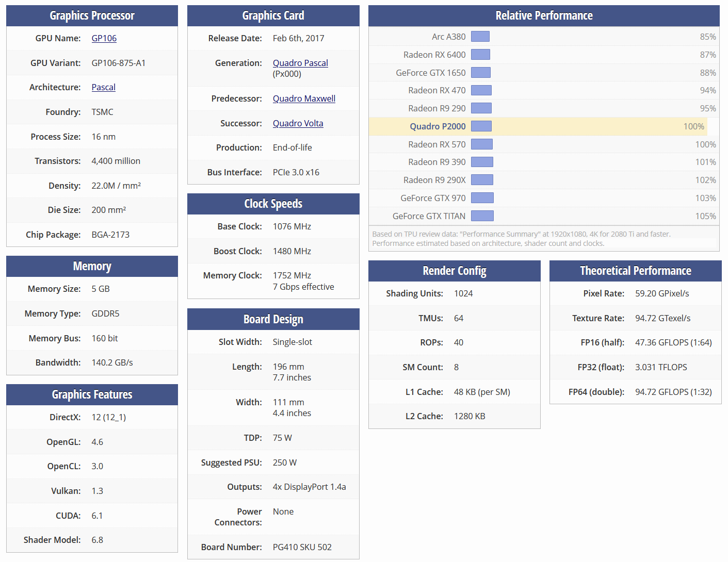Click the Render Config section header
Screen dimensions: 728x562
(454, 271)
